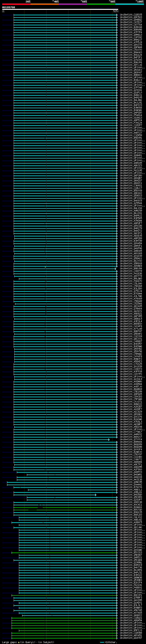146x644 pixels.
Task: Select the UniRef100_Q5R9X8 hit label
Action: coord(131,263)
